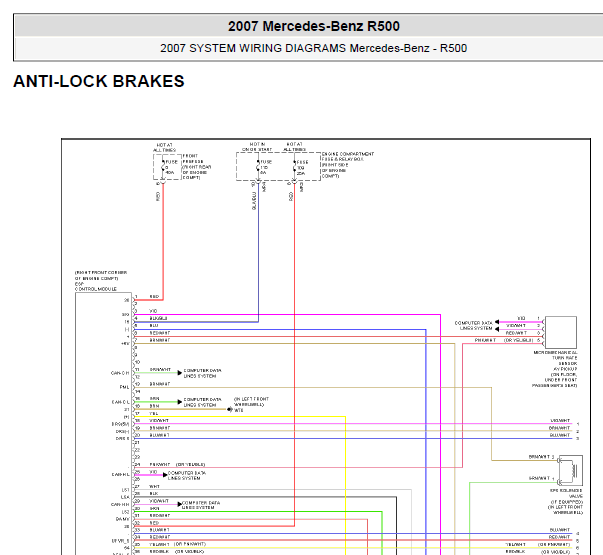603x555 pixels.
Task: Click "COMPUTER DATA LINES SYSTEM" beside CAN-C H pin
Action: click(x=202, y=373)
